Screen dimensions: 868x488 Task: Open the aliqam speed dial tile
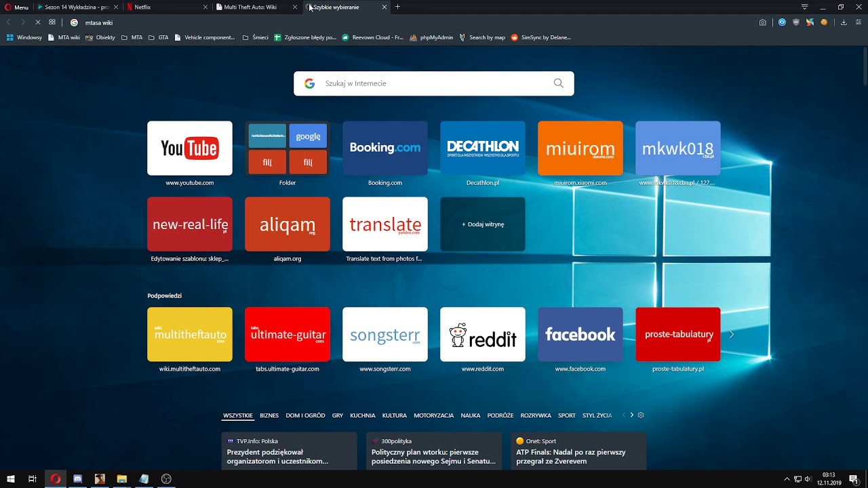(x=288, y=224)
